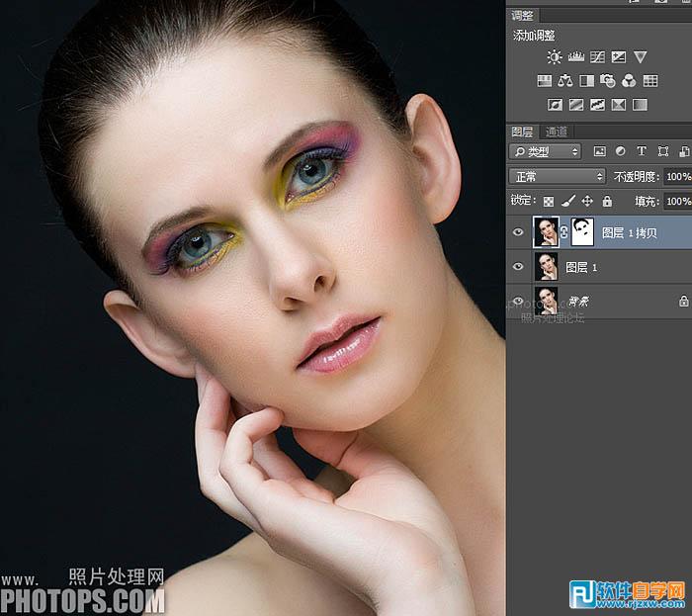Filter layers by shape layers
The width and height of the screenshot is (692, 616).
pos(663,151)
